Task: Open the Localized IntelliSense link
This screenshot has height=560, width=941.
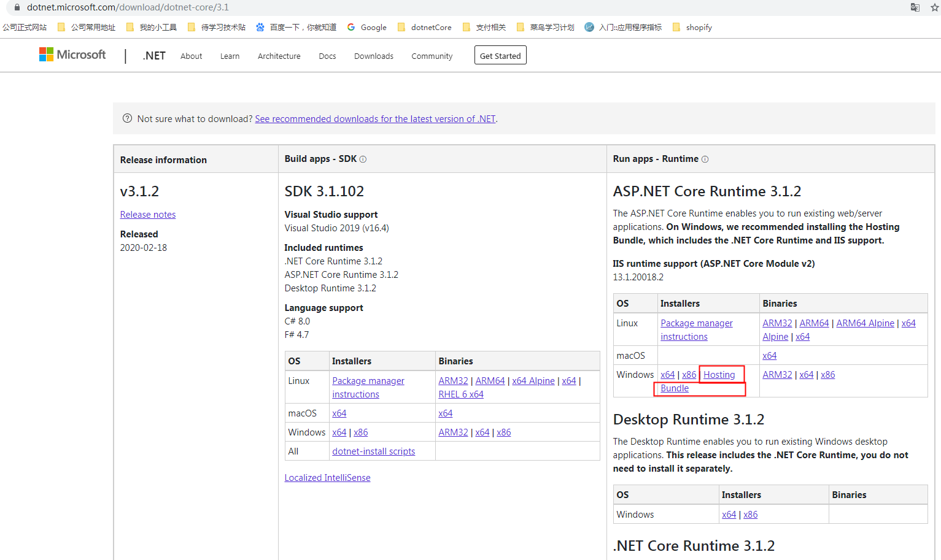Action: [327, 478]
